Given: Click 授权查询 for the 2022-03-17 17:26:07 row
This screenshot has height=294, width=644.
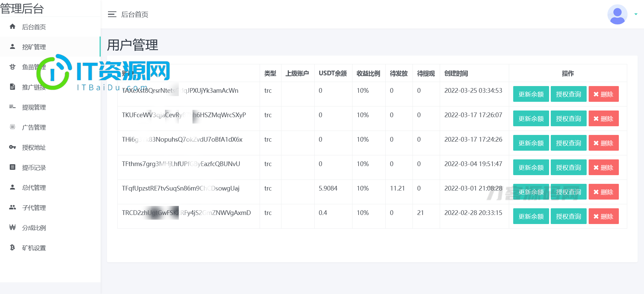Looking at the screenshot, I should 569,119.
